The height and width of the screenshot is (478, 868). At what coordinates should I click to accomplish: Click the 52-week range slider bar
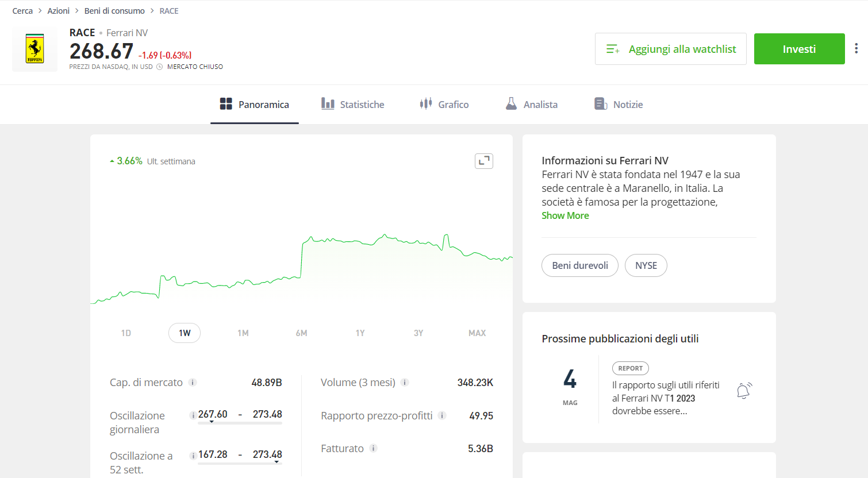[x=240, y=463]
